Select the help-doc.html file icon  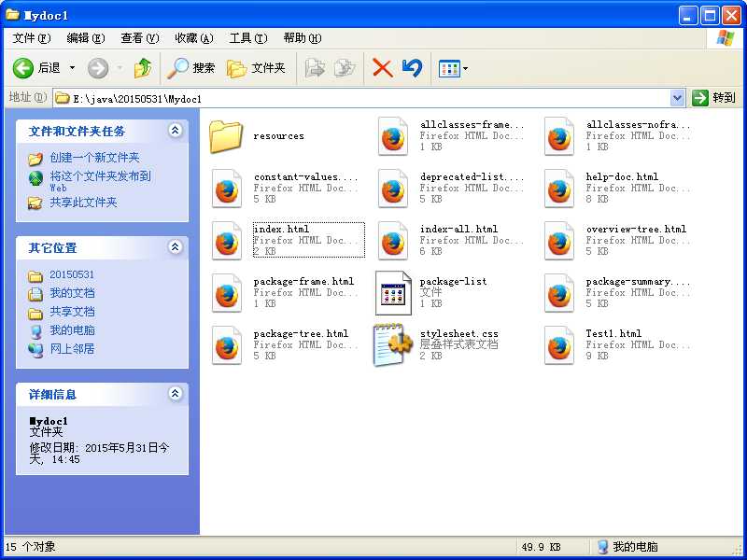click(x=558, y=189)
